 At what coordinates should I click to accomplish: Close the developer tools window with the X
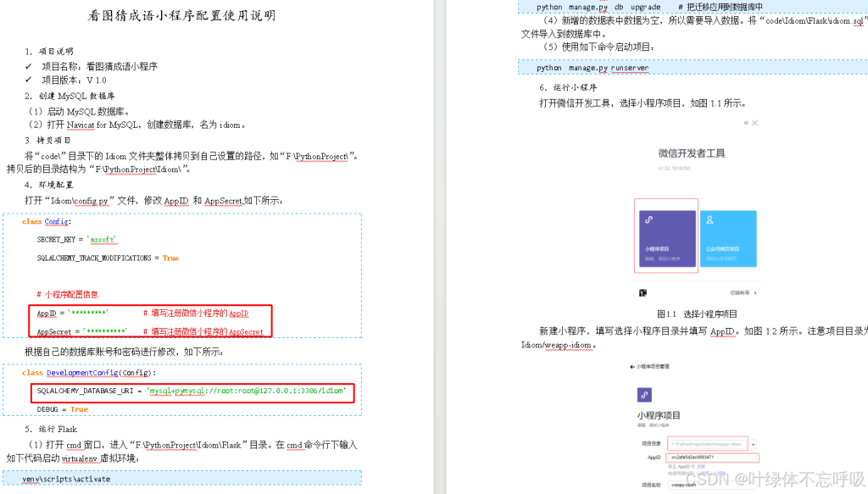(x=755, y=123)
